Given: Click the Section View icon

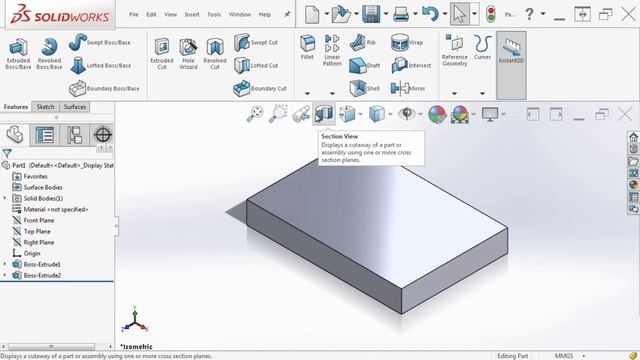Looking at the screenshot, I should (x=324, y=113).
